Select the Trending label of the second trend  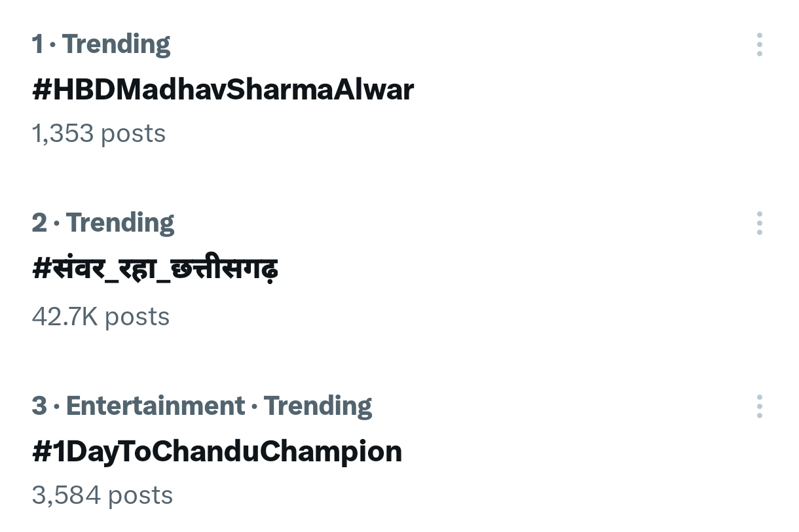(x=120, y=222)
